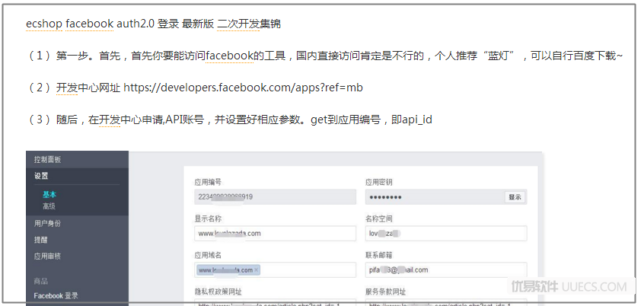Open the 高级 settings subsection

[x=49, y=206]
